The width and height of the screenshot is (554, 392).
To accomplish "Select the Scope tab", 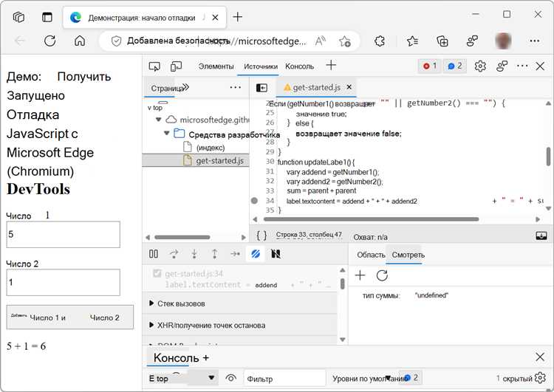I will pos(371,255).
